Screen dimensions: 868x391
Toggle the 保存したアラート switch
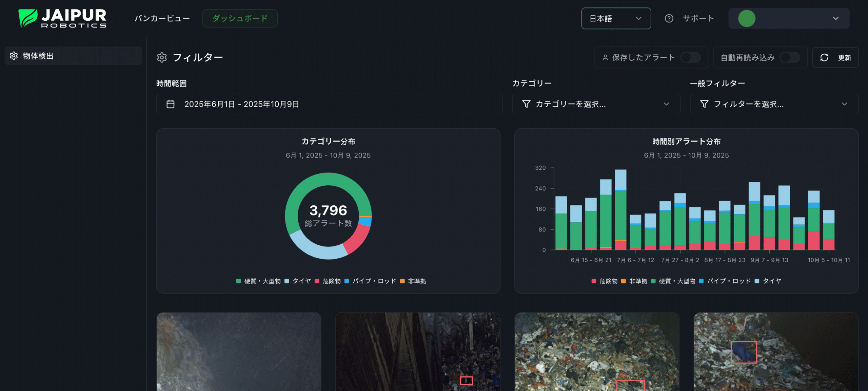(690, 58)
